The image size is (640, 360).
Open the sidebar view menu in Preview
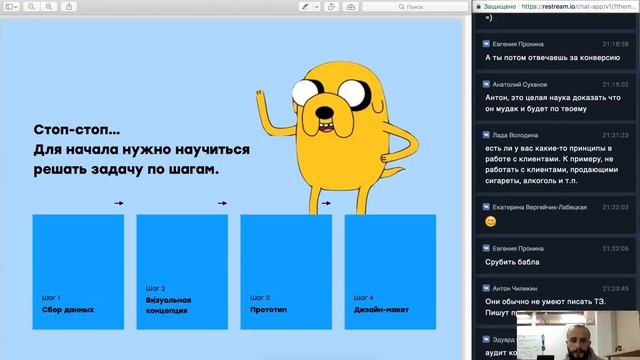[x=11, y=7]
